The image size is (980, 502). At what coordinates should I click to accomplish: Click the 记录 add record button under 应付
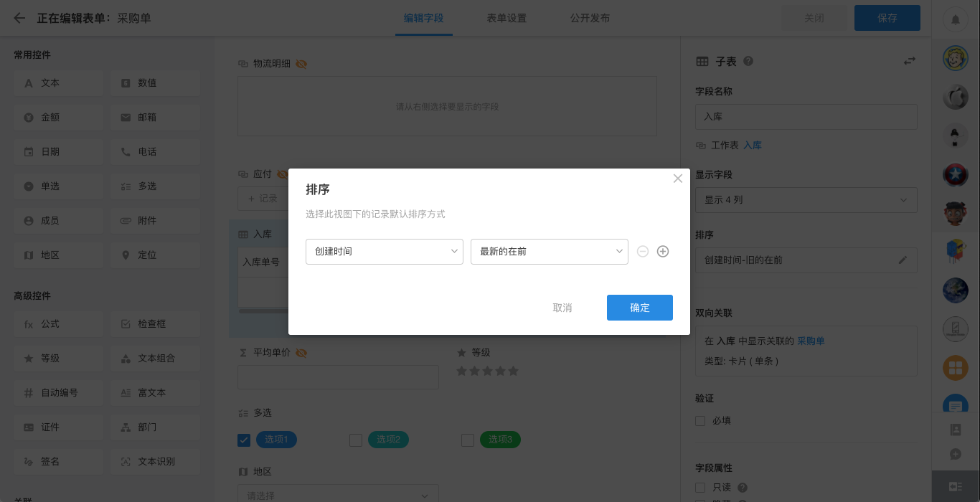263,199
